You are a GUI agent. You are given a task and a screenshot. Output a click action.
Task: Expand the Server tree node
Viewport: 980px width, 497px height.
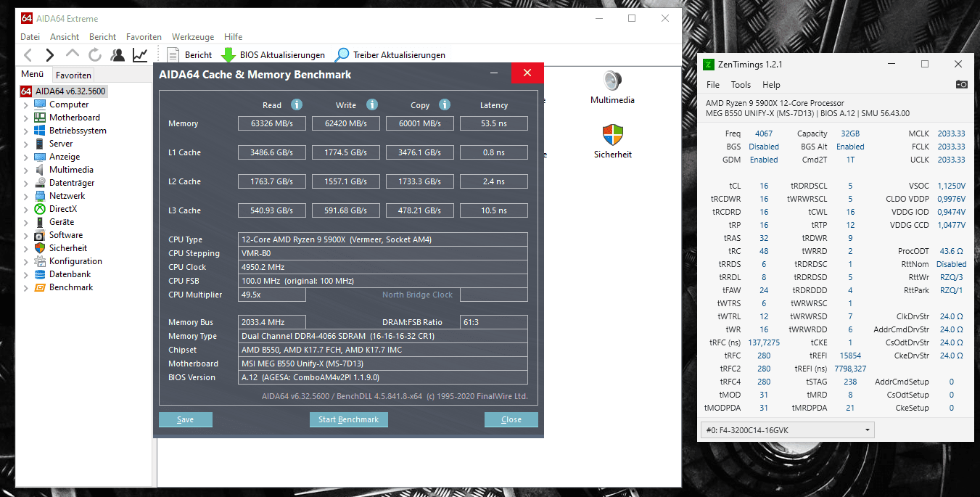26,144
